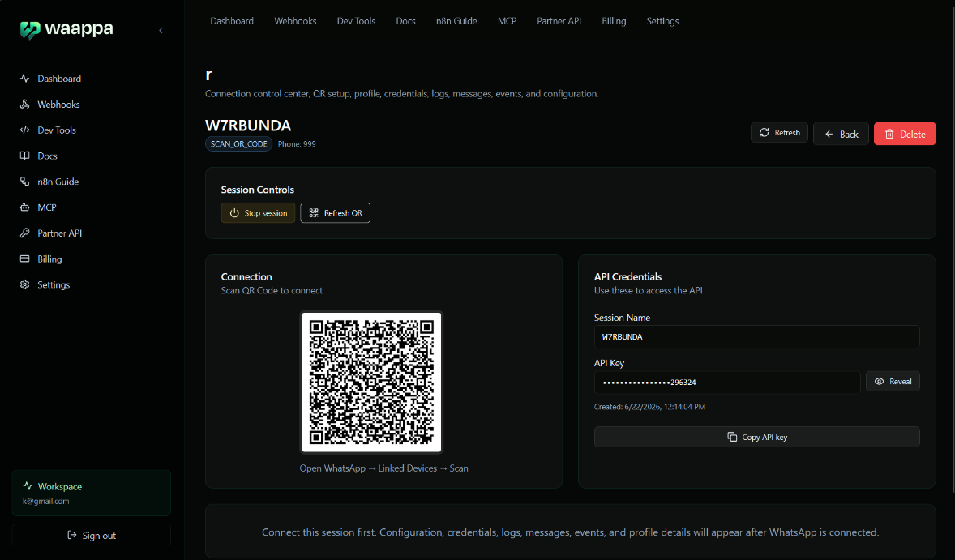The width and height of the screenshot is (955, 560).
Task: Click the 'Use these to access the API' text
Action: 649,290
